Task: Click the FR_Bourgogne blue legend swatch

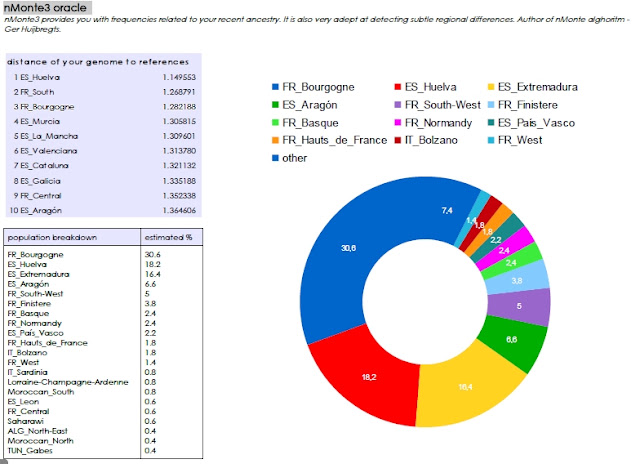Action: point(275,87)
